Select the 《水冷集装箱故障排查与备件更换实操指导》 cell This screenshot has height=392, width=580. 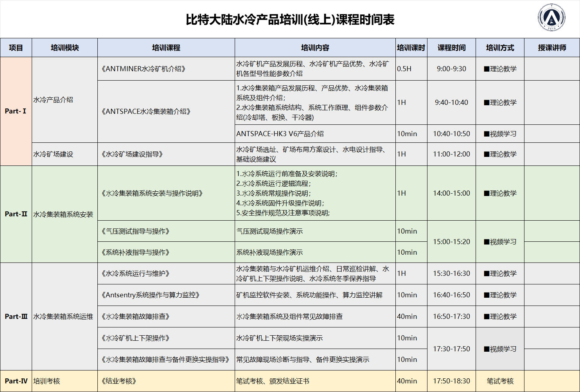(x=166, y=360)
